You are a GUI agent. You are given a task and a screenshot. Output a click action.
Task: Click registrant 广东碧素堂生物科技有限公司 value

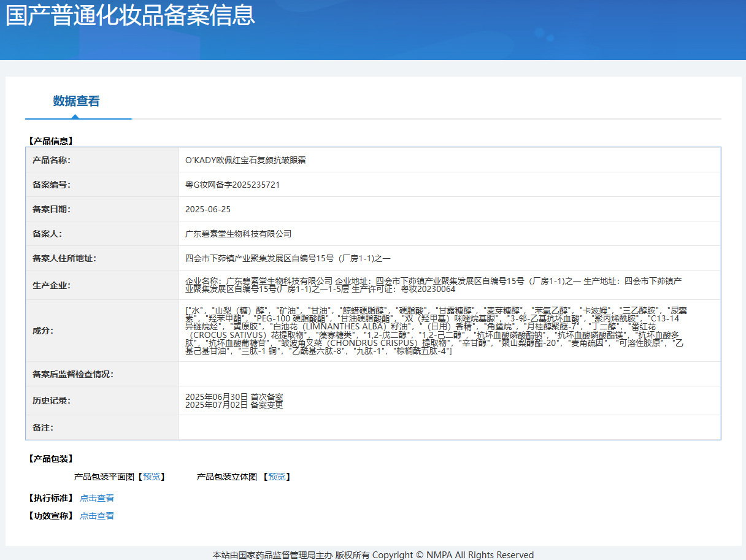coord(239,234)
